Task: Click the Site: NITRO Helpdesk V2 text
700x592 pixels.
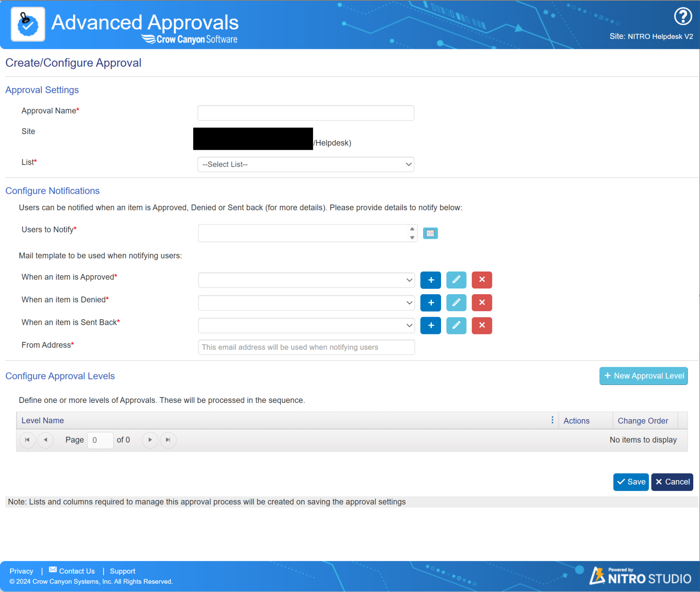Action: (x=651, y=36)
